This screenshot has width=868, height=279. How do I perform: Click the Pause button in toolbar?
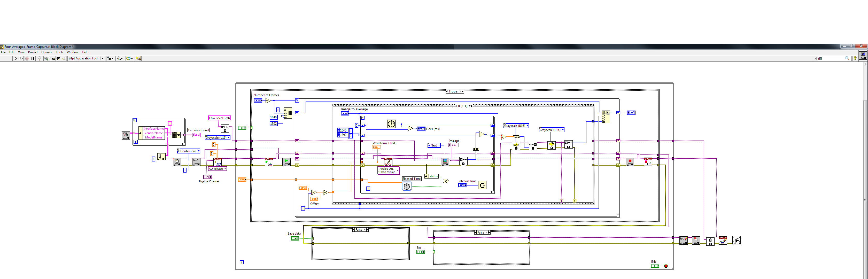(x=33, y=58)
